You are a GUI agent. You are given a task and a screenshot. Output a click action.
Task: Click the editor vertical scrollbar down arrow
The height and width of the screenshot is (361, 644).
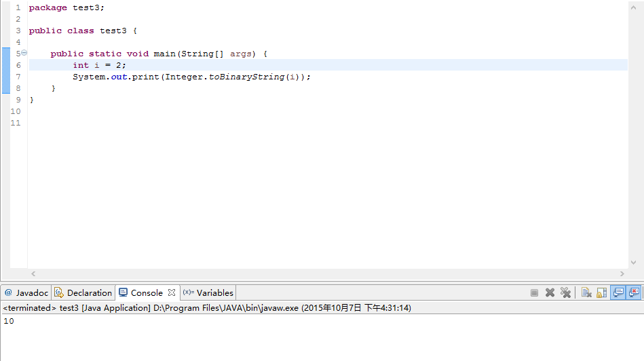pos(633,263)
